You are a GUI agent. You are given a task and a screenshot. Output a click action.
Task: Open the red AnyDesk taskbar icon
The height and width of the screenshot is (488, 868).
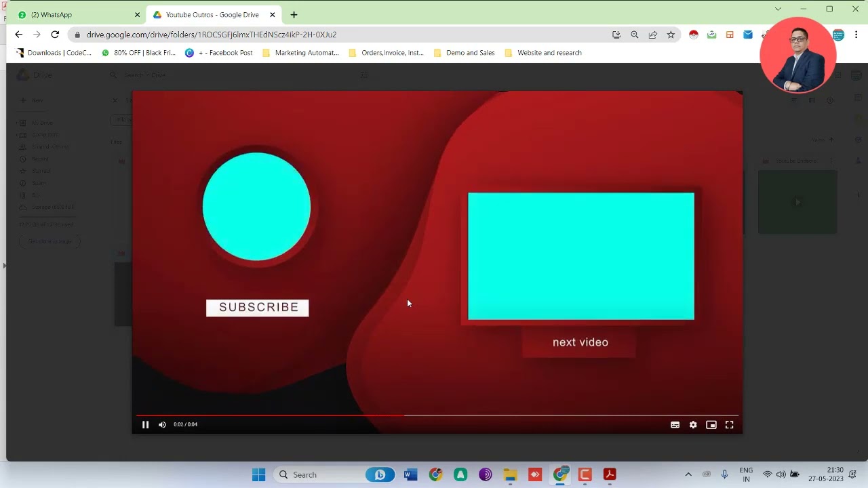pyautogui.click(x=535, y=474)
